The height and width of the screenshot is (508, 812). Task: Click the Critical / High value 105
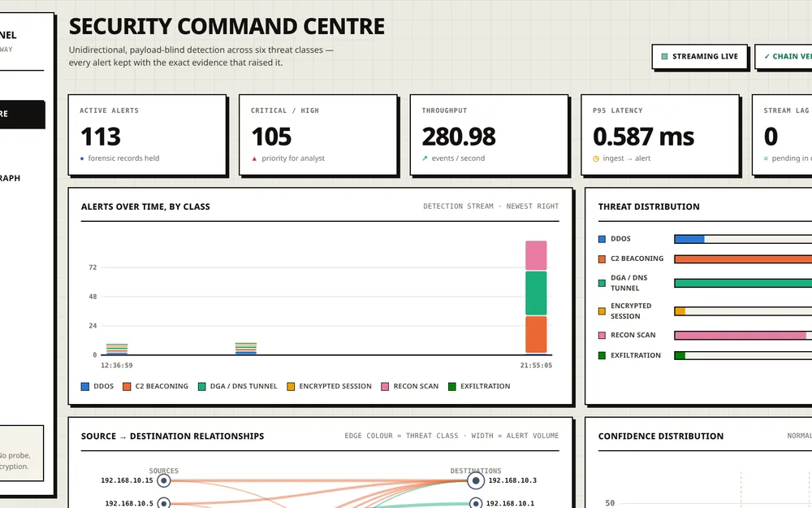pos(271,137)
